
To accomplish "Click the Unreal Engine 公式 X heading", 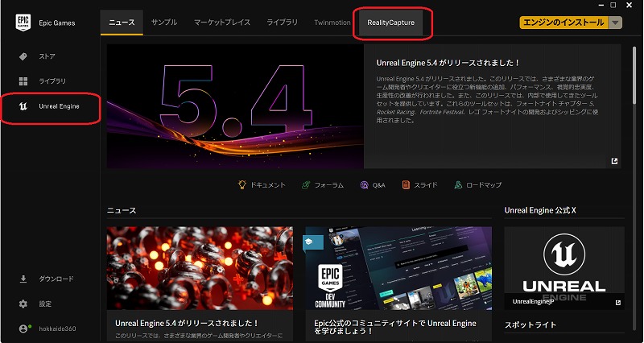I will pyautogui.click(x=540, y=210).
